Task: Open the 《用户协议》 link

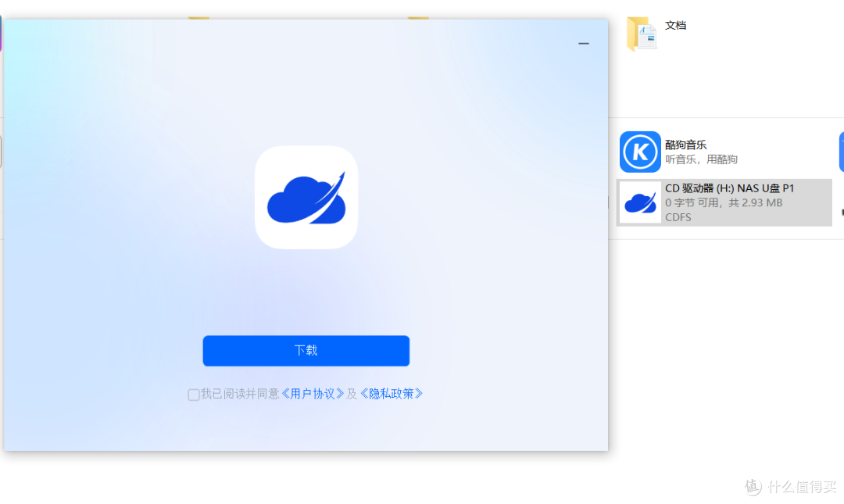Action: point(313,394)
